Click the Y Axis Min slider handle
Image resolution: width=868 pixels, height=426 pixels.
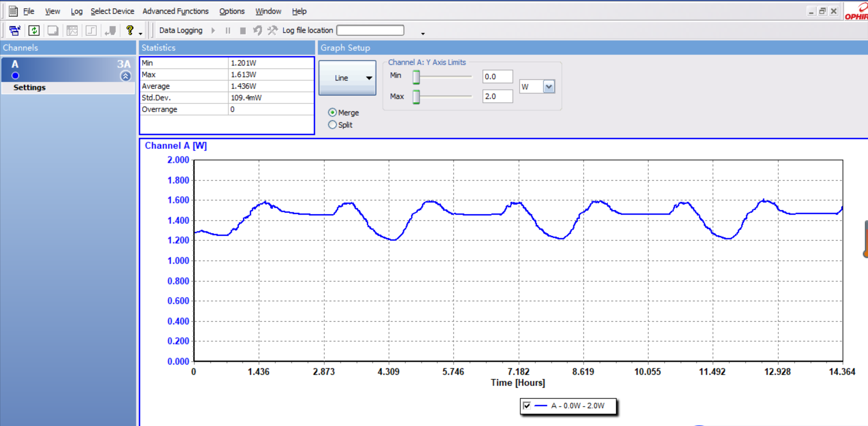(416, 77)
